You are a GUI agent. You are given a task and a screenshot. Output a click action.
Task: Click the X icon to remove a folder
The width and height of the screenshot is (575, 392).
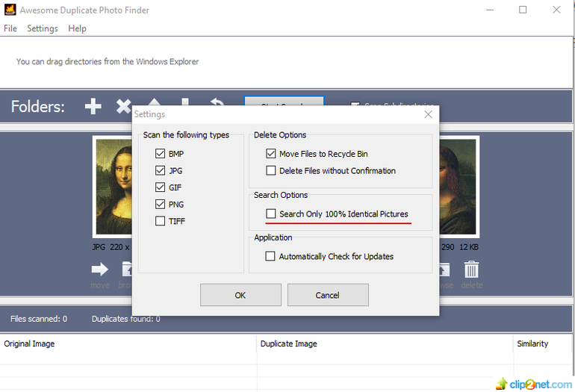coord(123,107)
